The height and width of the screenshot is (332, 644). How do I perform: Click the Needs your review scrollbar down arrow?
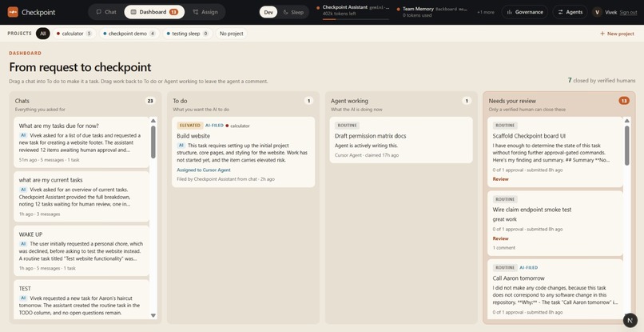pyautogui.click(x=627, y=315)
